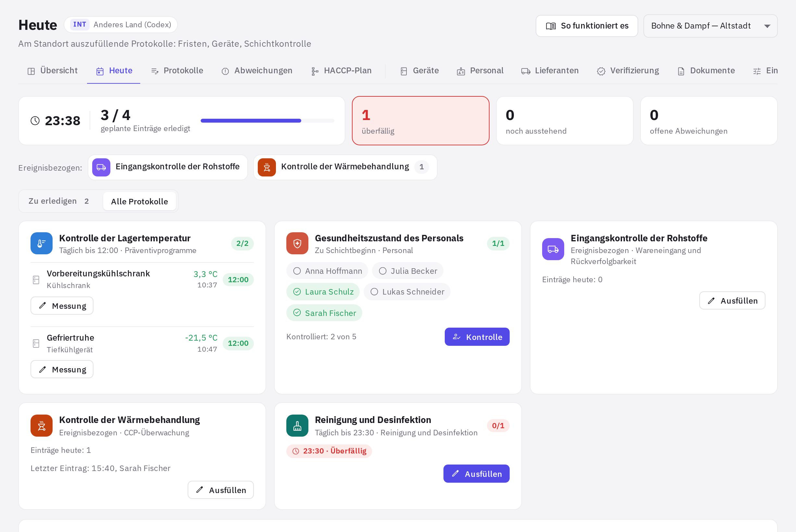Open the Abweichungen tab
The image size is (796, 532).
[x=257, y=71]
